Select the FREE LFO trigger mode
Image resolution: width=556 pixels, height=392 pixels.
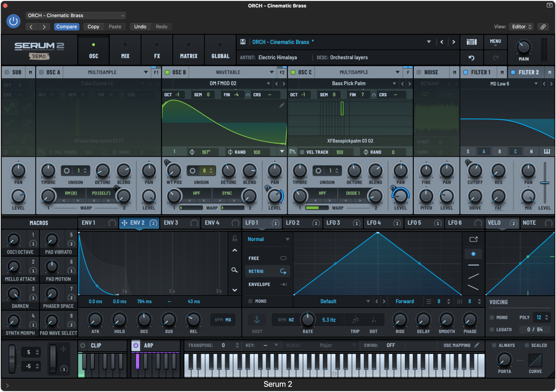coord(267,258)
